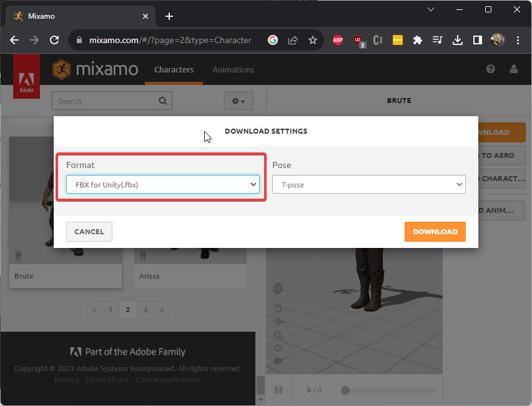Open the extensions puzzle icon
The image size is (532, 406).
click(x=417, y=40)
